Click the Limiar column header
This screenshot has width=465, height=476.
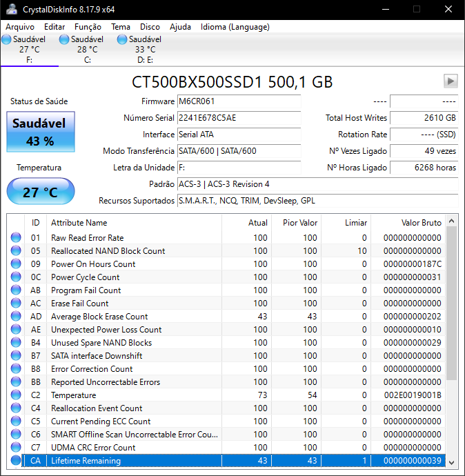pyautogui.click(x=346, y=223)
